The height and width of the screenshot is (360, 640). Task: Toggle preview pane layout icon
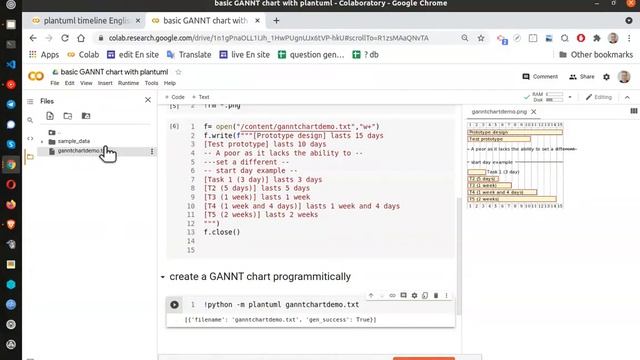633,111
